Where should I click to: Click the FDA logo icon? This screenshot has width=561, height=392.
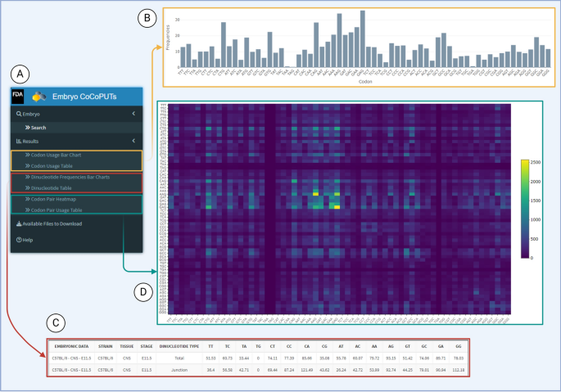tap(18, 96)
